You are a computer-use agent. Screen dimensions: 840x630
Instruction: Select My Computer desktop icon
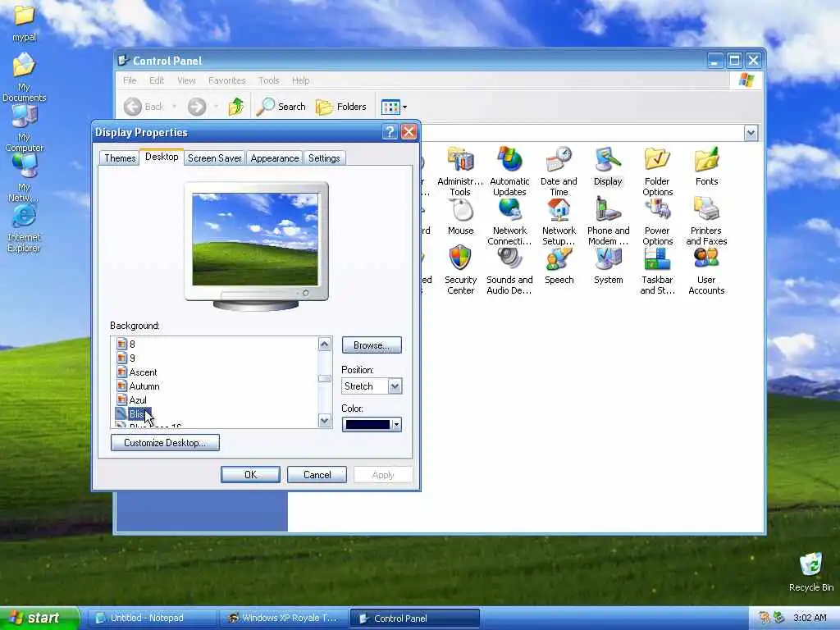[x=24, y=127]
